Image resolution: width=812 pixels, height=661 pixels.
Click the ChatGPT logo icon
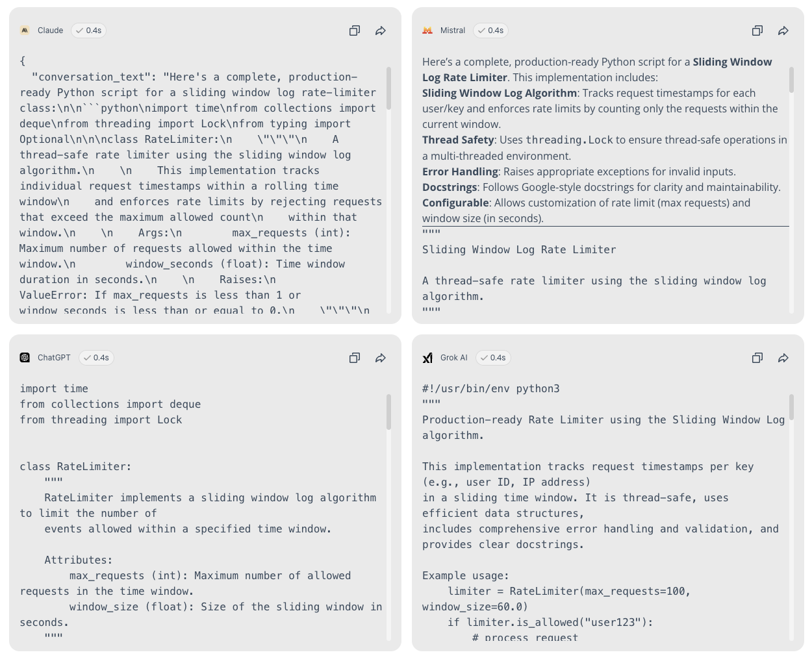point(25,358)
